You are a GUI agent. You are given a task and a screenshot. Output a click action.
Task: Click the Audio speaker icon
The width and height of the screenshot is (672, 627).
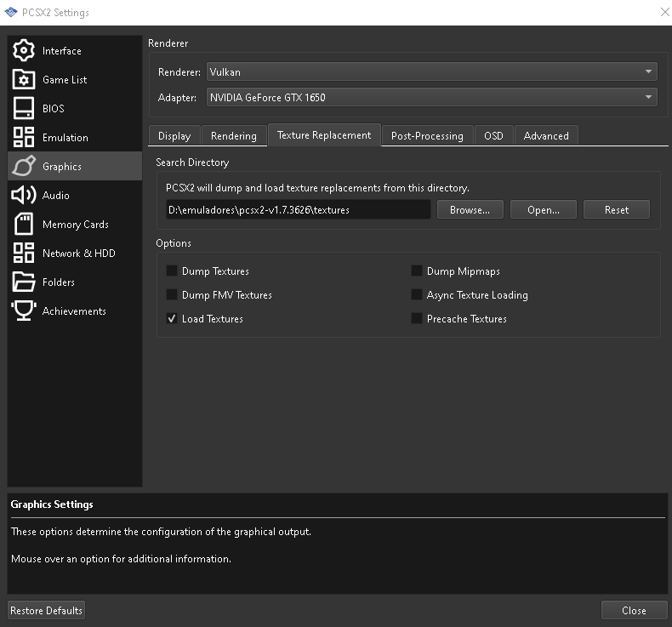click(x=24, y=195)
